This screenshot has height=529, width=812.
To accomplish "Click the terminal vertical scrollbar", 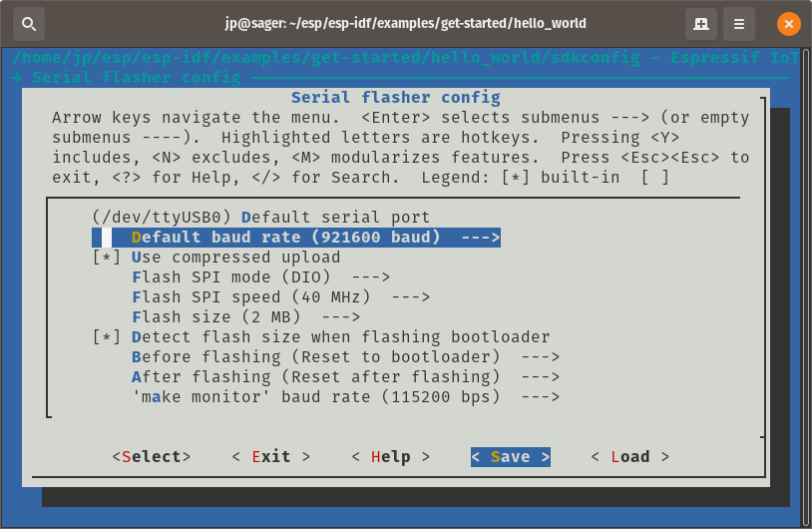I will (x=806, y=287).
